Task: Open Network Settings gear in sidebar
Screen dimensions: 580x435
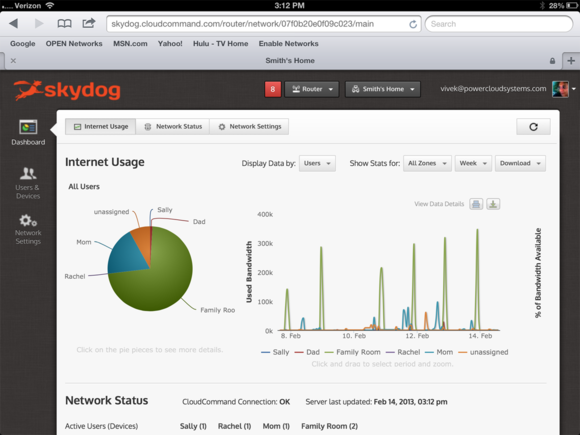Action: (28, 229)
